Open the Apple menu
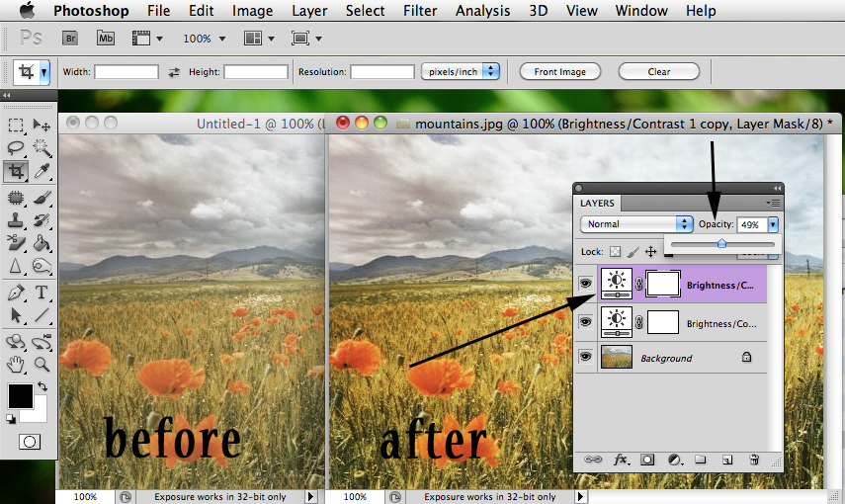This screenshot has height=504, width=845. 27,10
